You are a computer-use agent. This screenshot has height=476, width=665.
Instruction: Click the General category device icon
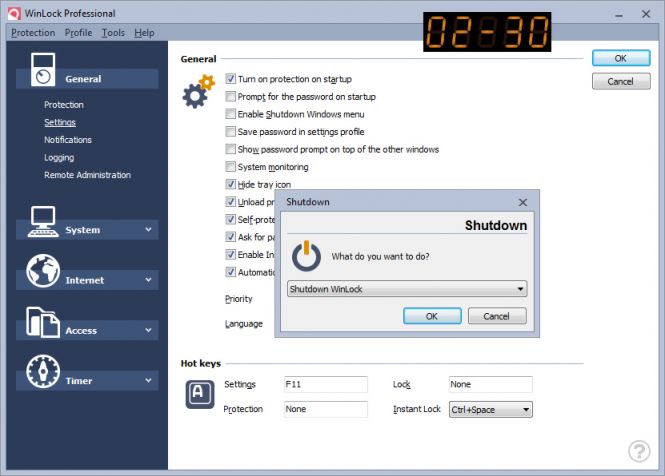(43, 70)
